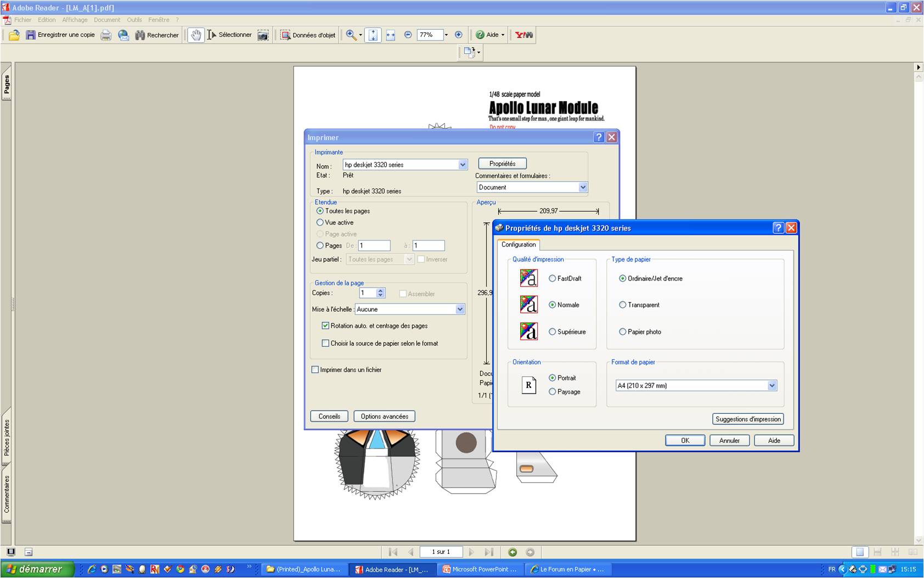924x578 pixels.
Task: Select the Pages range radio button
Action: 320,245
